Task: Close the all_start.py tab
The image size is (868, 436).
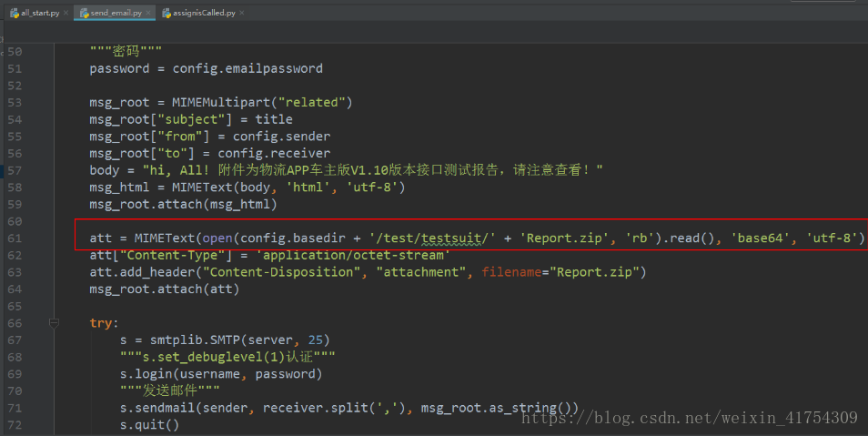Action: click(66, 13)
